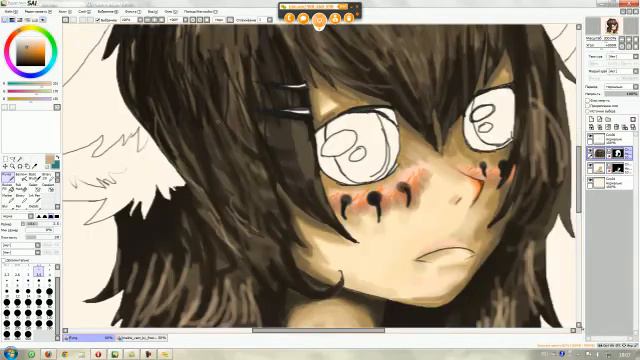The image size is (640, 360).
Task: Create a new raster layer
Action: click(591, 119)
